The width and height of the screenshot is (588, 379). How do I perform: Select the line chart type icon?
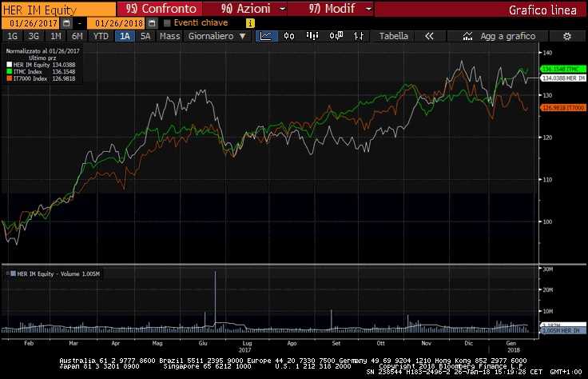[266, 36]
